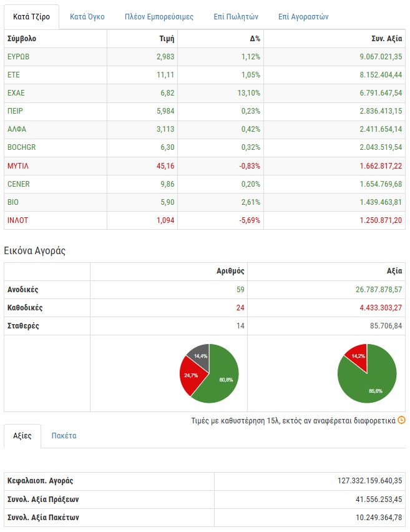Open the BOCHGR stock link
The height and width of the screenshot is (532, 410).
click(x=21, y=147)
